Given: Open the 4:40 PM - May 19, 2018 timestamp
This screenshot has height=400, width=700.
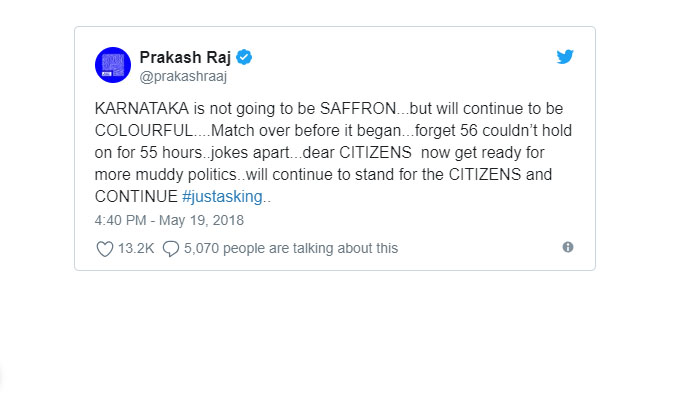Looking at the screenshot, I should [x=169, y=221].
